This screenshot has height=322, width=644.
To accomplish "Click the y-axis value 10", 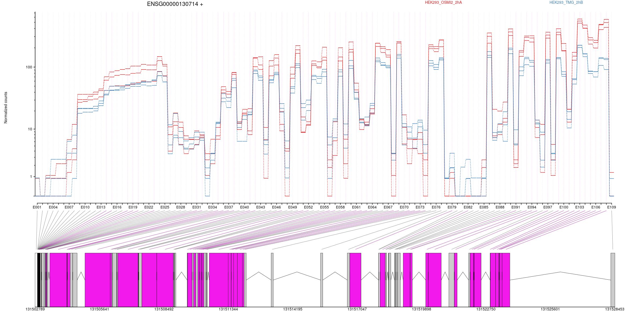I will (x=30, y=129).
